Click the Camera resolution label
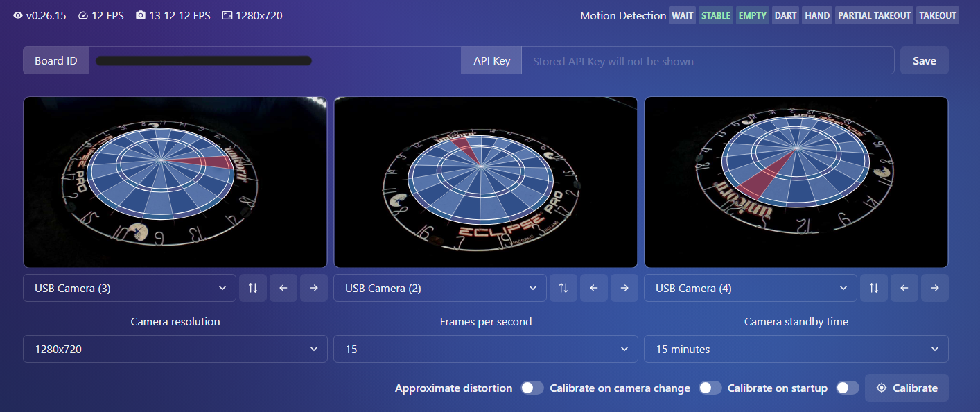The width and height of the screenshot is (980, 412). [x=175, y=322]
